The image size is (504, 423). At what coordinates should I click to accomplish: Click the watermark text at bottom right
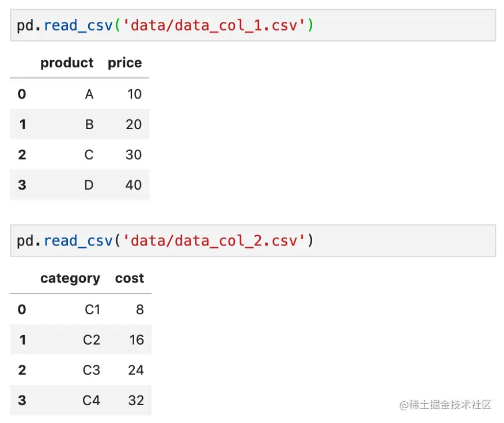(x=445, y=405)
